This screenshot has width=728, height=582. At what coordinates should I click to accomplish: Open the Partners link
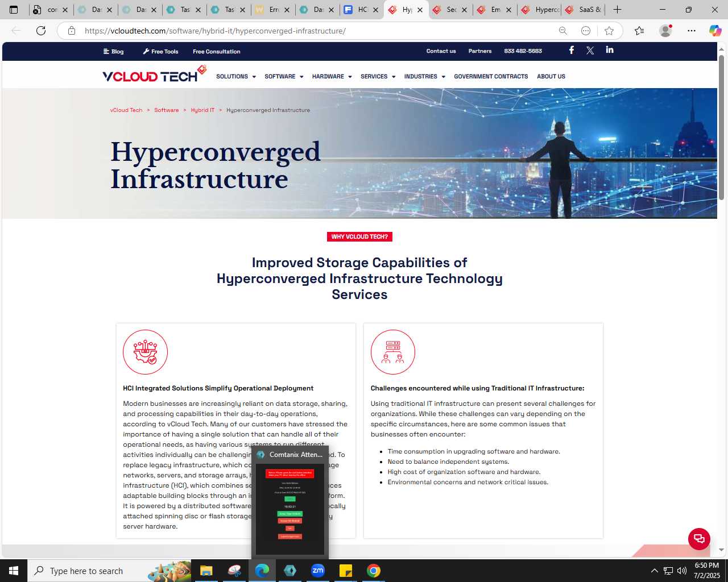[x=480, y=51]
